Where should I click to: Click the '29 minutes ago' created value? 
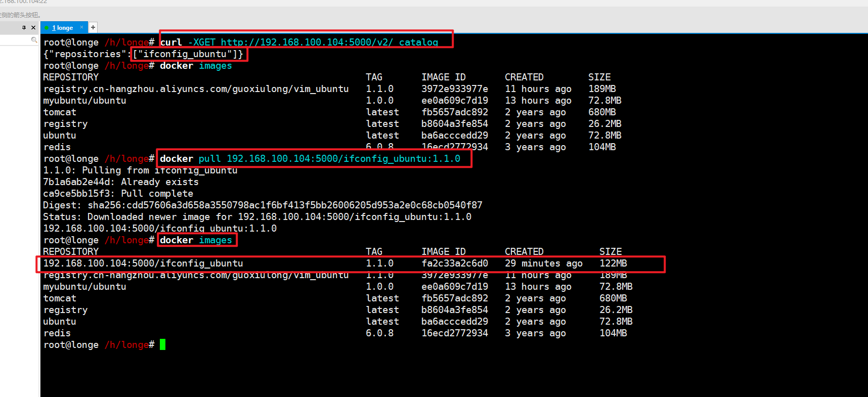544,263
